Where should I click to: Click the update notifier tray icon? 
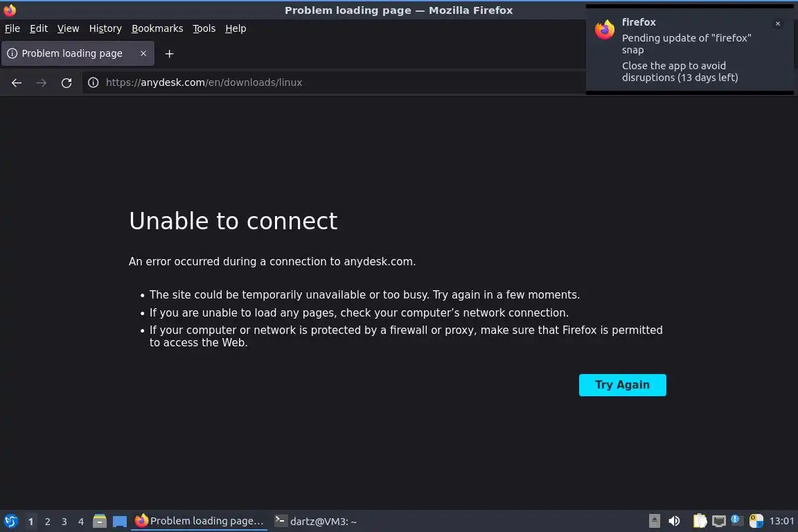(x=737, y=520)
